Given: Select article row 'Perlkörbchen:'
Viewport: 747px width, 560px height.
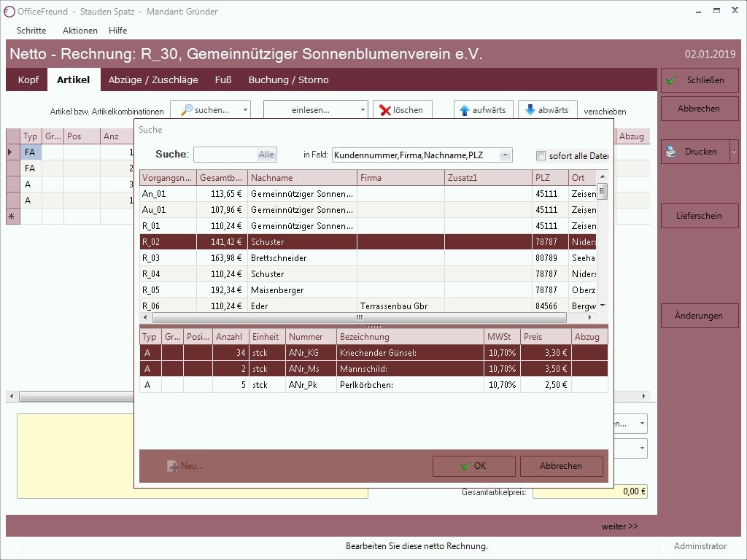Looking at the screenshot, I should click(373, 385).
